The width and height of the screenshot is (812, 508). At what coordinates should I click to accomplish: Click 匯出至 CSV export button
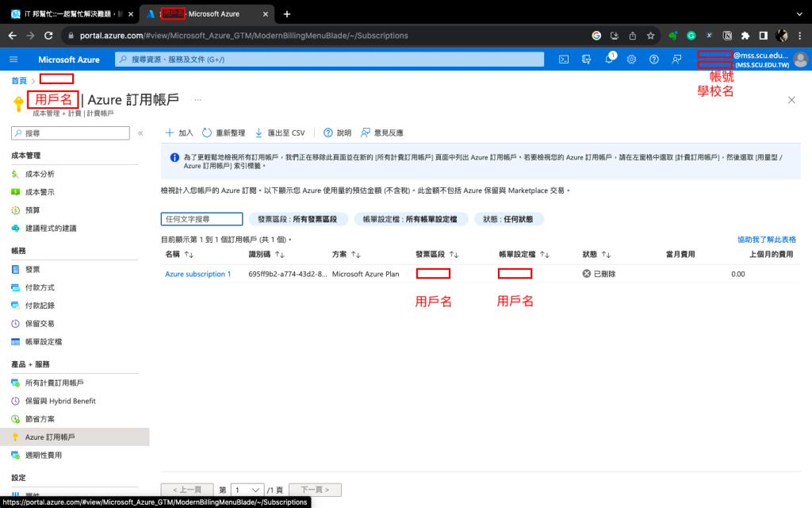pos(280,133)
